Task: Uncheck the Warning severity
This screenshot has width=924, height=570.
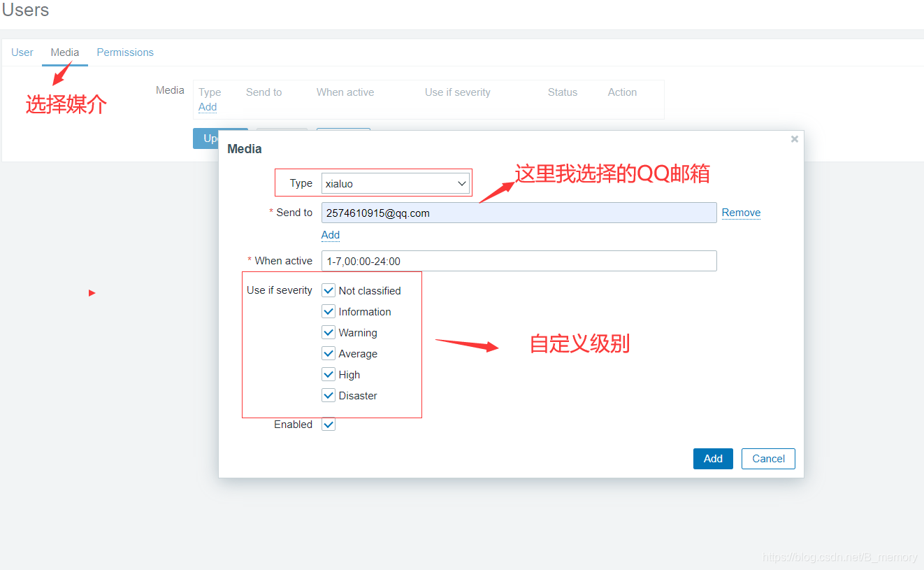Action: (x=329, y=332)
